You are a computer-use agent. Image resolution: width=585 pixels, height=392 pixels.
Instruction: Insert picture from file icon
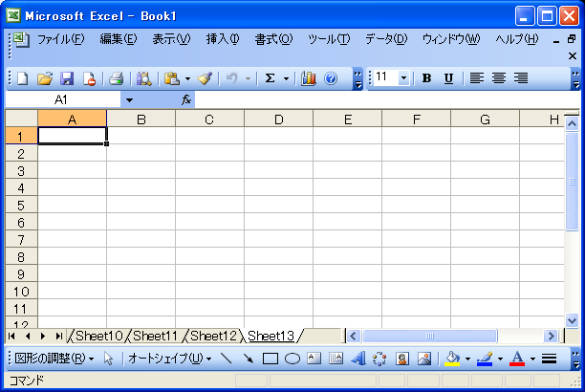click(424, 359)
